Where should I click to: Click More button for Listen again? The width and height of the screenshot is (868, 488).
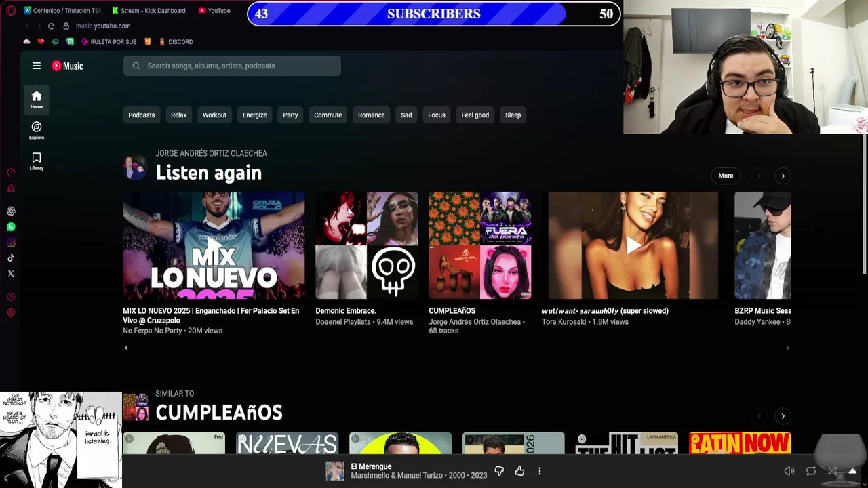[x=726, y=176]
